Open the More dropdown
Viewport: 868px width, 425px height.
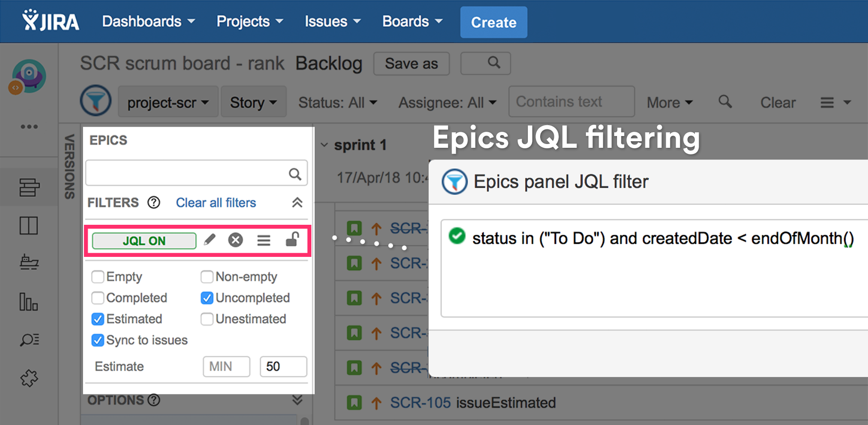669,102
